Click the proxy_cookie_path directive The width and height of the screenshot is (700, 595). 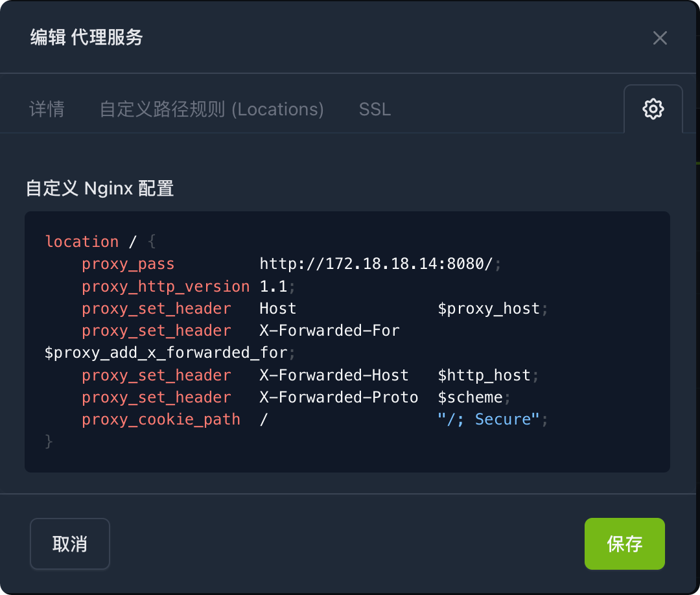point(161,419)
